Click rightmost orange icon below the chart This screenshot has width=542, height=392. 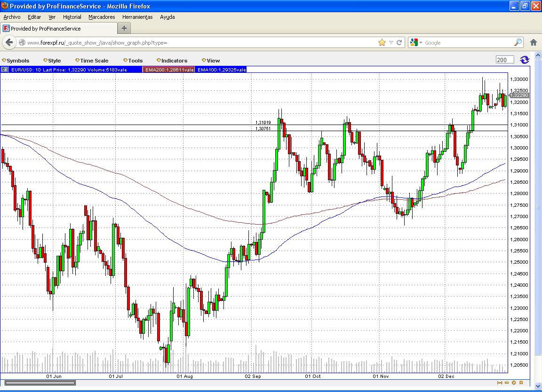coord(521,383)
